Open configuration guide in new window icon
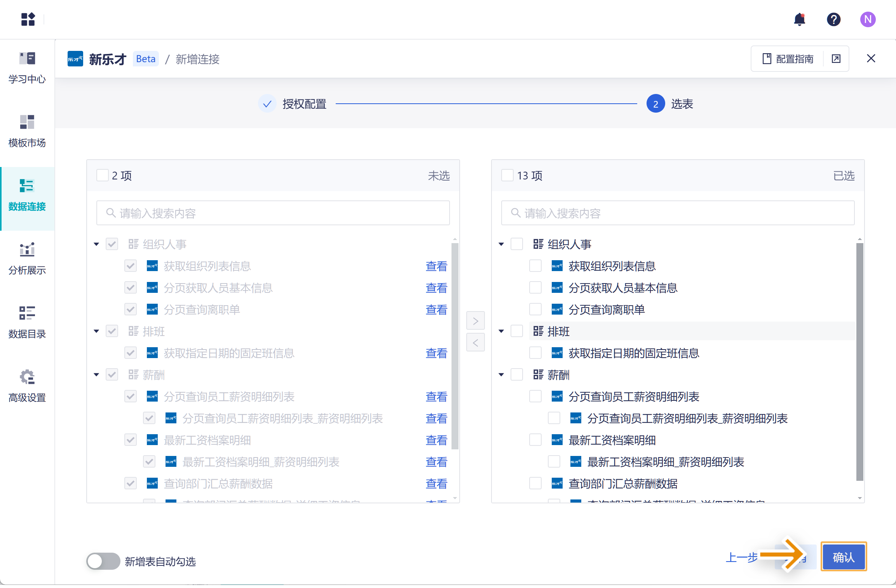The image size is (896, 588). point(836,59)
